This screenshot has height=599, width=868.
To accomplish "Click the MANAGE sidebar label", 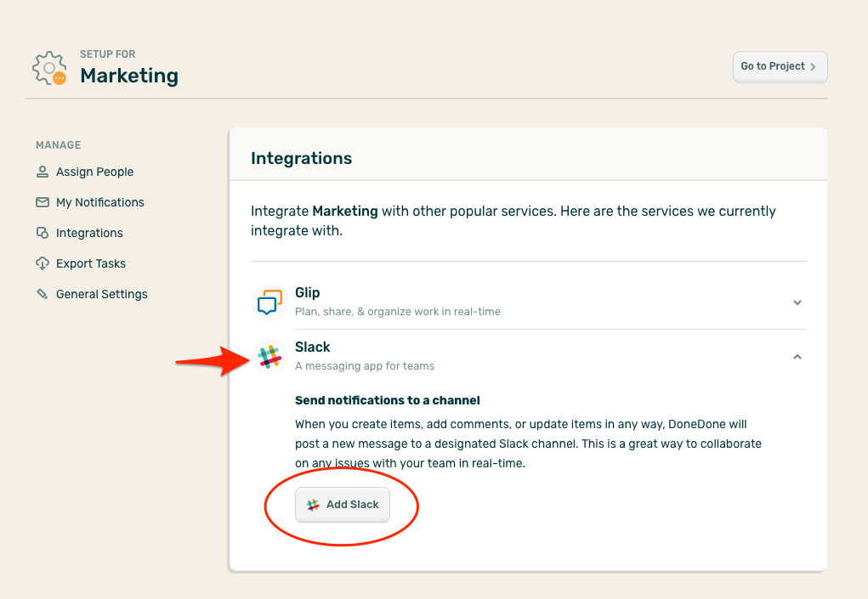I will click(58, 145).
